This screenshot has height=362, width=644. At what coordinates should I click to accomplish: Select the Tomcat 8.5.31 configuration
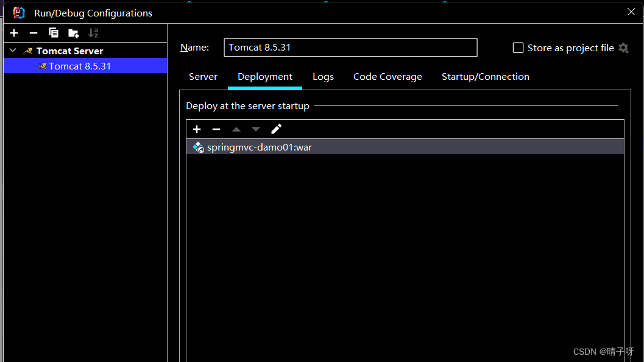(85, 66)
